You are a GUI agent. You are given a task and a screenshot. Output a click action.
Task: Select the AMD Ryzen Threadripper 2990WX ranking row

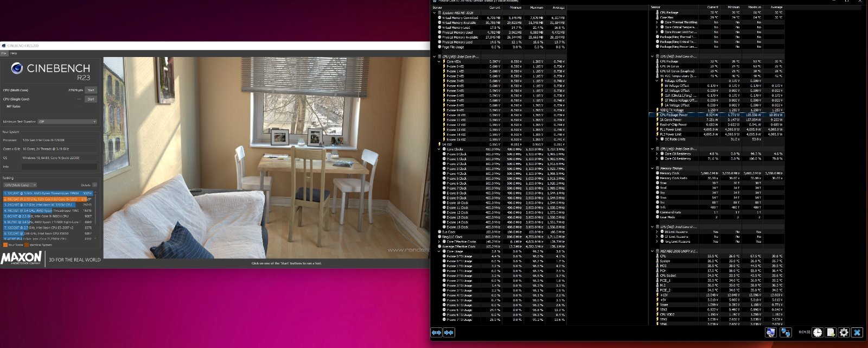[48, 193]
